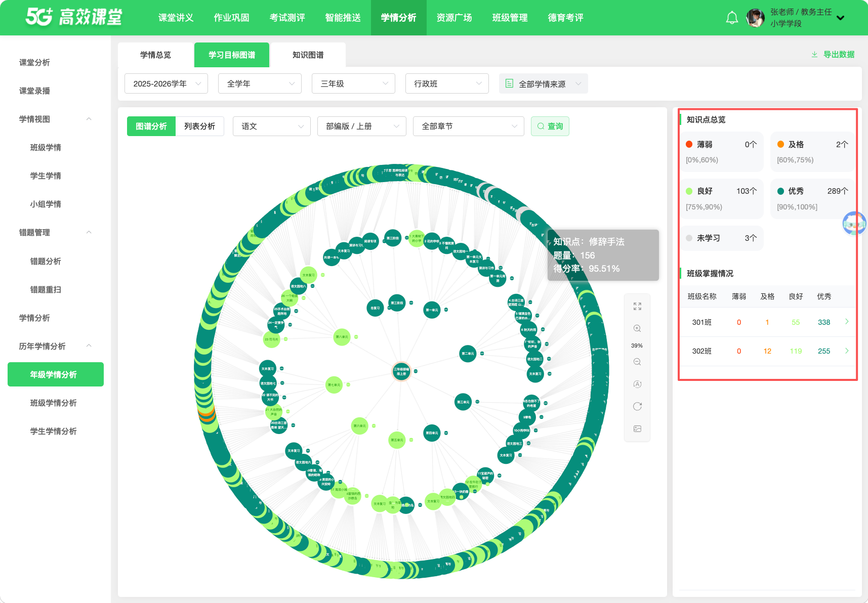Open the 2025-2026学年 dropdown
This screenshot has height=603, width=868.
(x=166, y=83)
